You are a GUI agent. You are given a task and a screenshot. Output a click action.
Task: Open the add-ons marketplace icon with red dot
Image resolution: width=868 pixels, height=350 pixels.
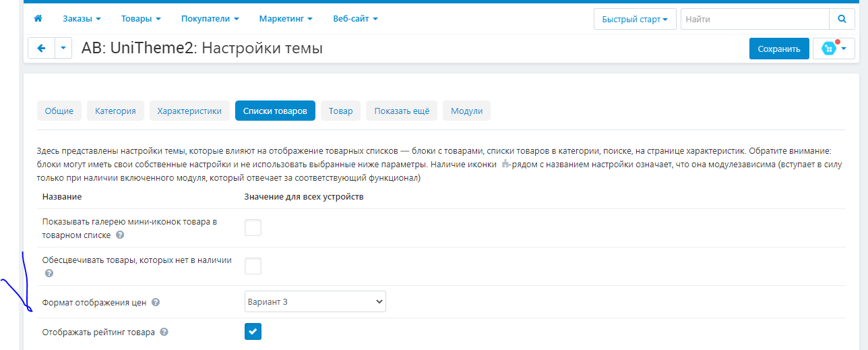click(834, 49)
